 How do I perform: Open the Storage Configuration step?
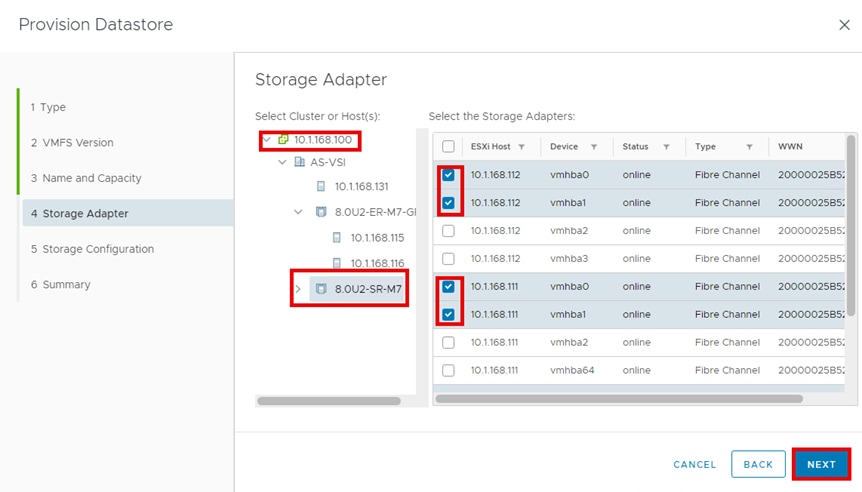(92, 249)
